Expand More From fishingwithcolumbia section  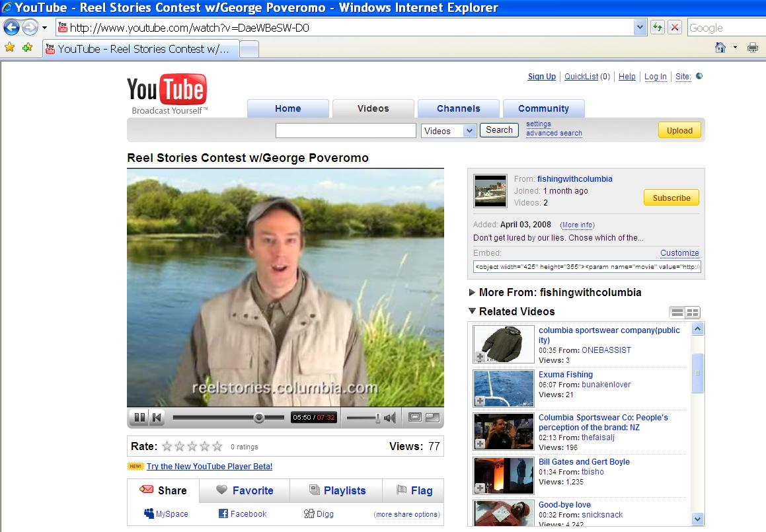[x=472, y=293]
